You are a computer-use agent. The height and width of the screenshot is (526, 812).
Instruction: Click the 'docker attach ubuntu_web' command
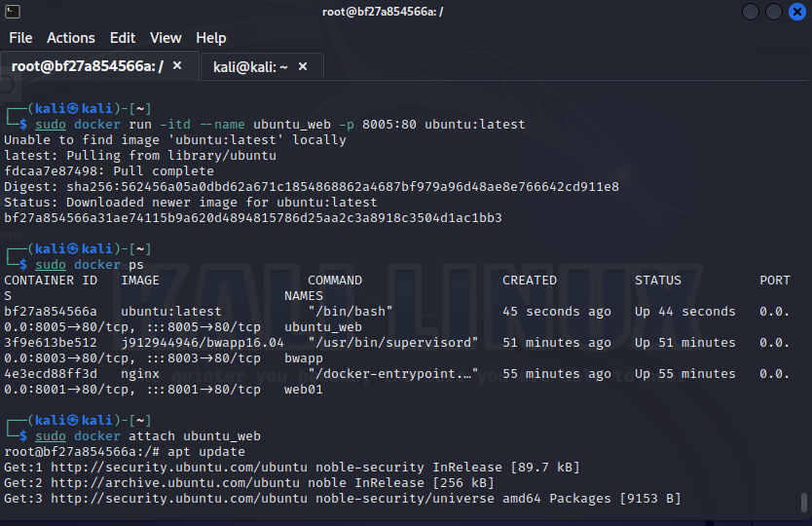click(167, 436)
